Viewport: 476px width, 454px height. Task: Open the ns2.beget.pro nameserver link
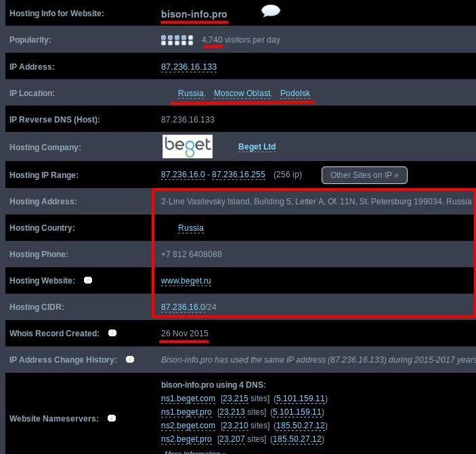tap(186, 439)
